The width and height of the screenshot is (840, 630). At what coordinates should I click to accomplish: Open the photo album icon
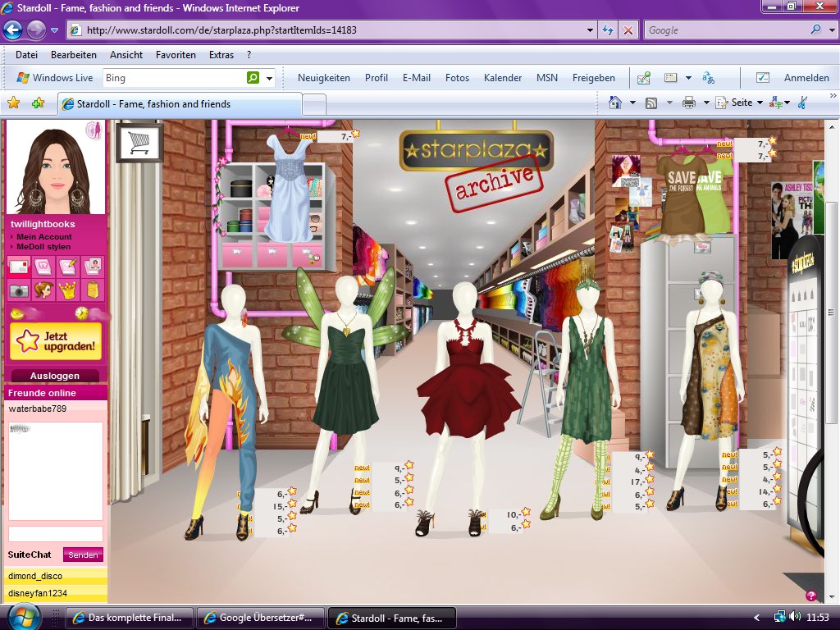(x=94, y=267)
